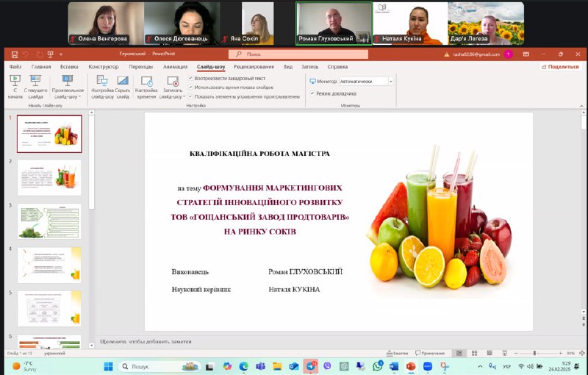The height and width of the screenshot is (375, 588).
Task: Open the Анимация ribbon tab
Action: [175, 66]
